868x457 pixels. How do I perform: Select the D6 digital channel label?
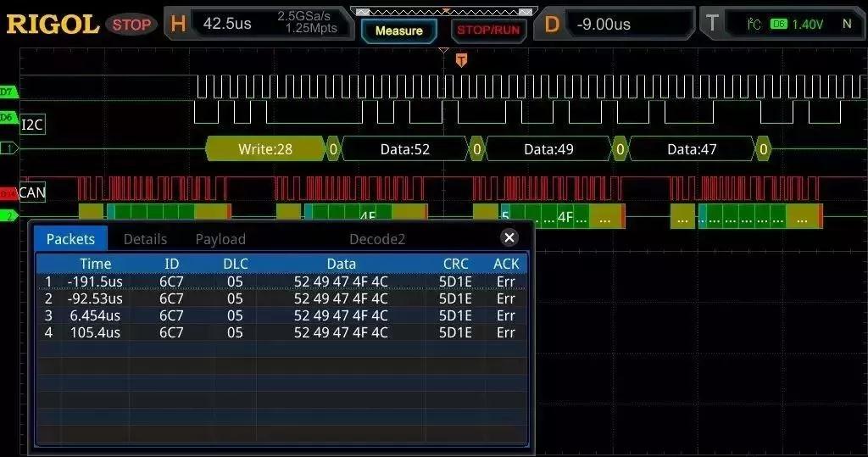click(8, 117)
